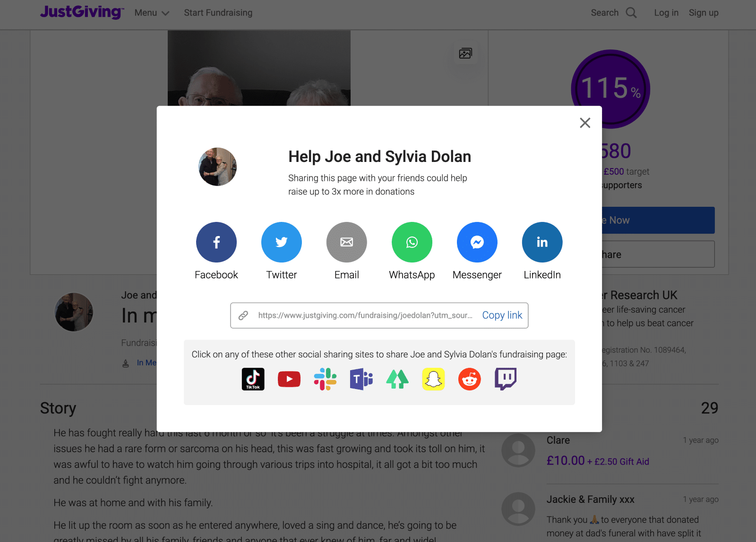Image resolution: width=756 pixels, height=542 pixels.
Task: Click the green double-arrow sharing icon
Action: (x=397, y=379)
